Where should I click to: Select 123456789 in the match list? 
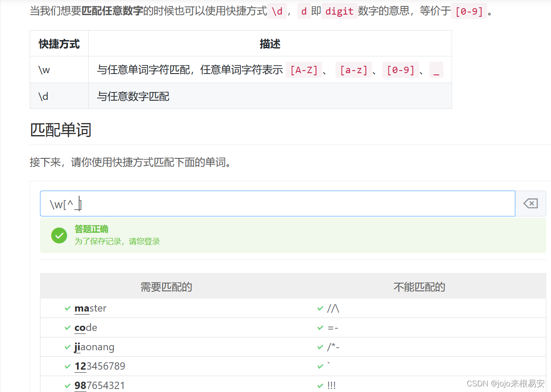pos(100,367)
